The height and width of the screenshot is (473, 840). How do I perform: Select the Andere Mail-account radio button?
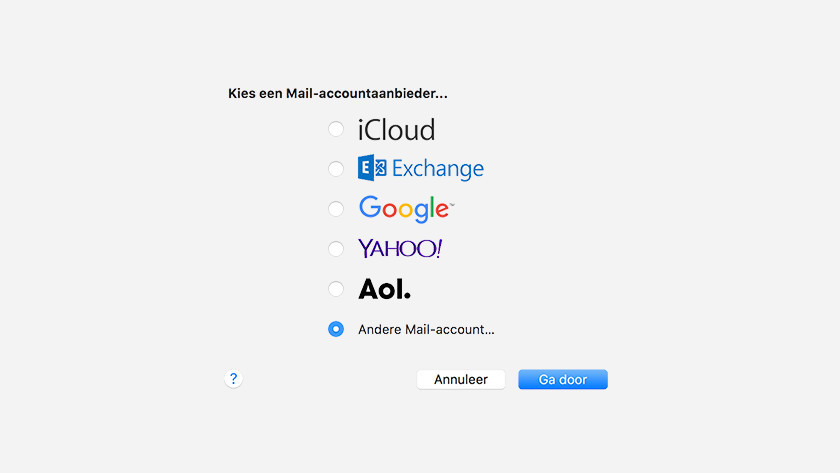coord(336,329)
